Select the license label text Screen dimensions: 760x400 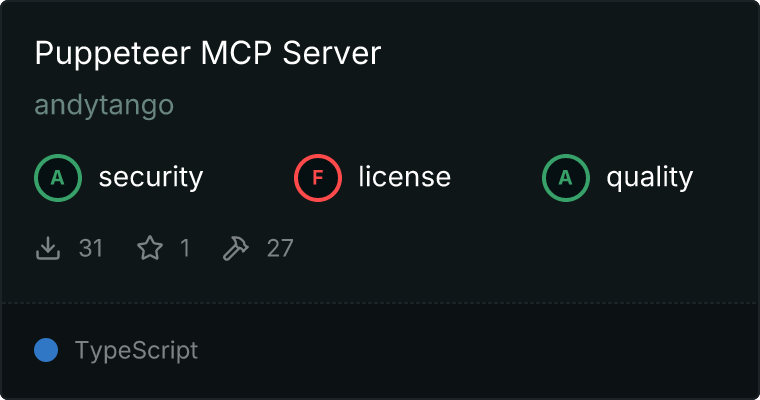(405, 176)
